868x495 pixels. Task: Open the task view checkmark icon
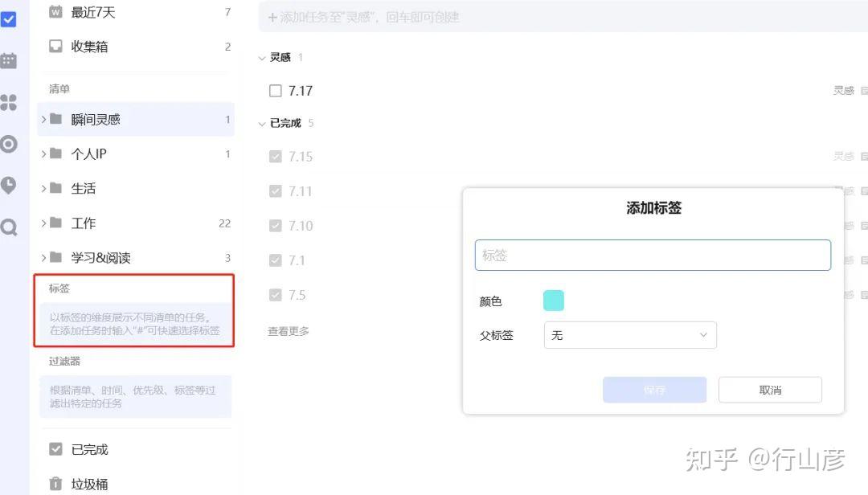[x=8, y=18]
